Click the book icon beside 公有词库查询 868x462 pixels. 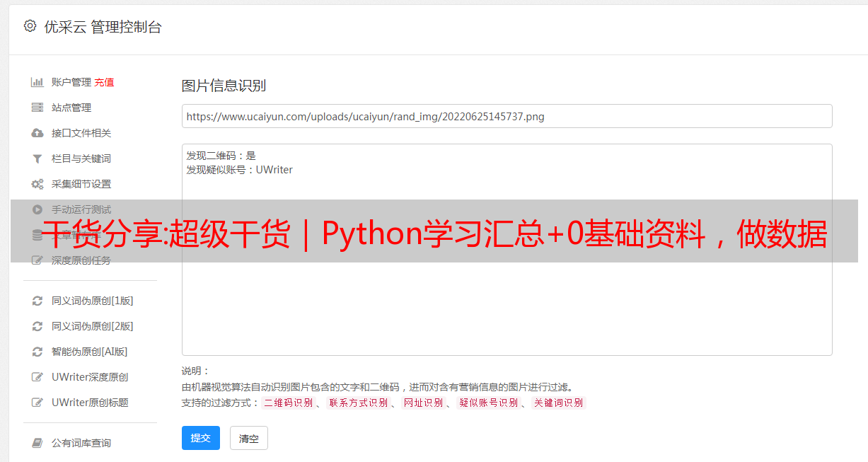[x=37, y=443]
